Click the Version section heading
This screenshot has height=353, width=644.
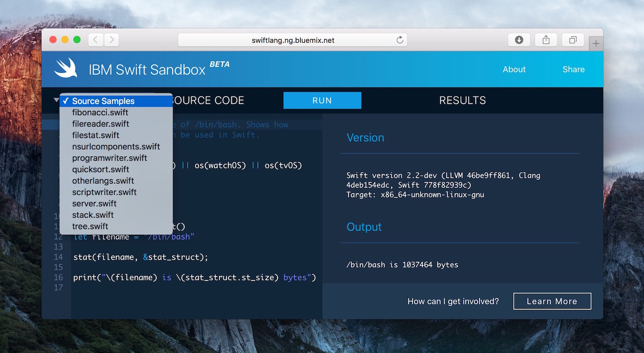coord(365,138)
